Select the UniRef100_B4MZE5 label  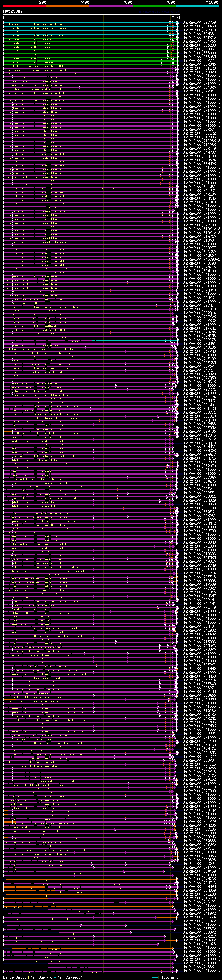(199, 267)
